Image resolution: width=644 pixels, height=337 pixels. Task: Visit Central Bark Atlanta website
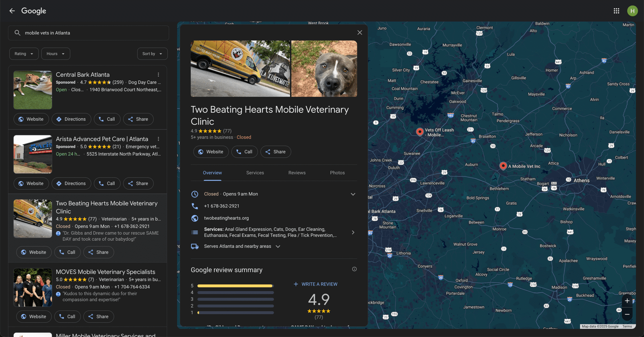(x=31, y=119)
